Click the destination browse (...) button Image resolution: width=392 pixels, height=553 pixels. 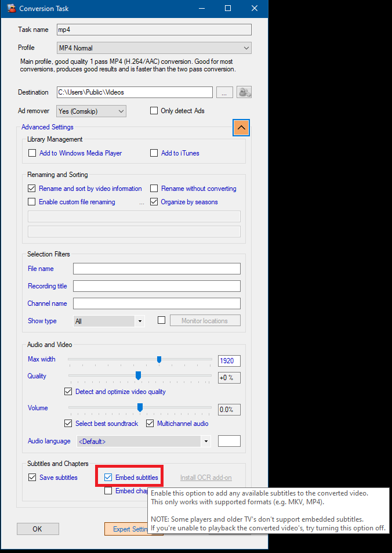pyautogui.click(x=224, y=92)
